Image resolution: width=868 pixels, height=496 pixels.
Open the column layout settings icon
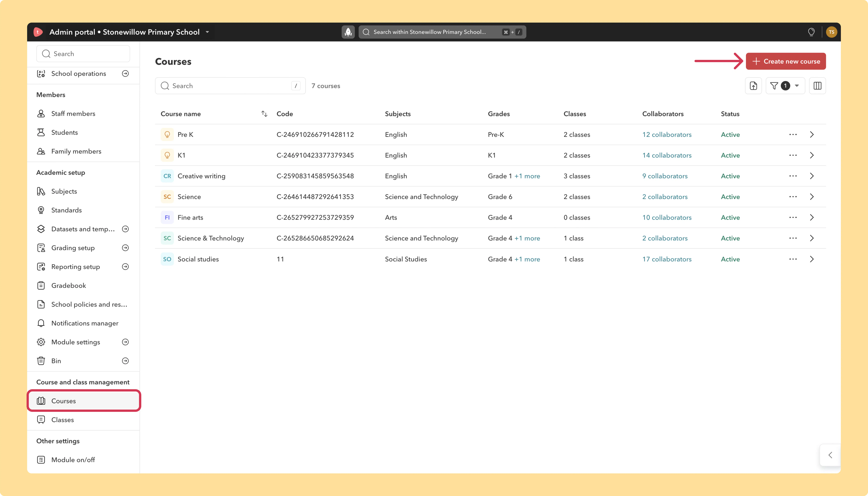tap(817, 86)
